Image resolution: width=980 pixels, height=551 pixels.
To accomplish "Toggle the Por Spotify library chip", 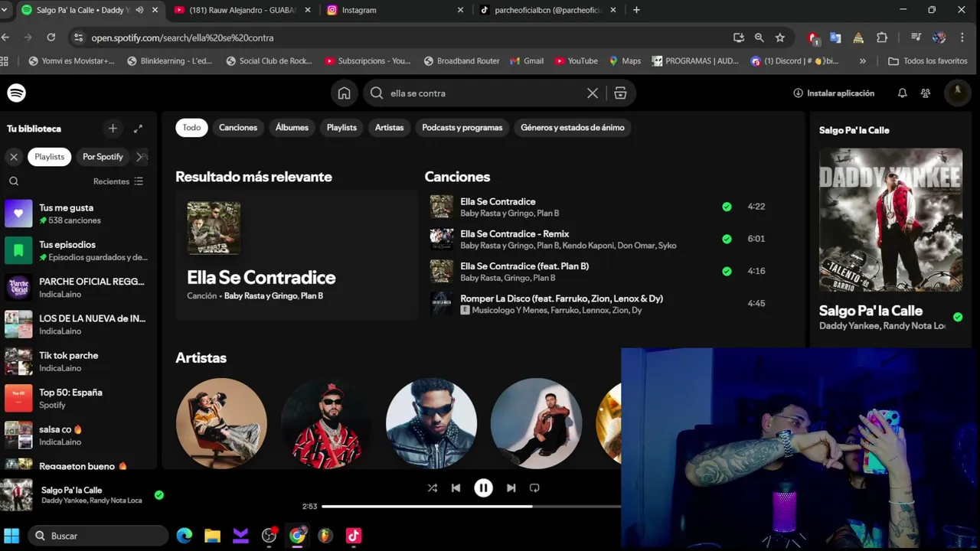I will pyautogui.click(x=103, y=157).
